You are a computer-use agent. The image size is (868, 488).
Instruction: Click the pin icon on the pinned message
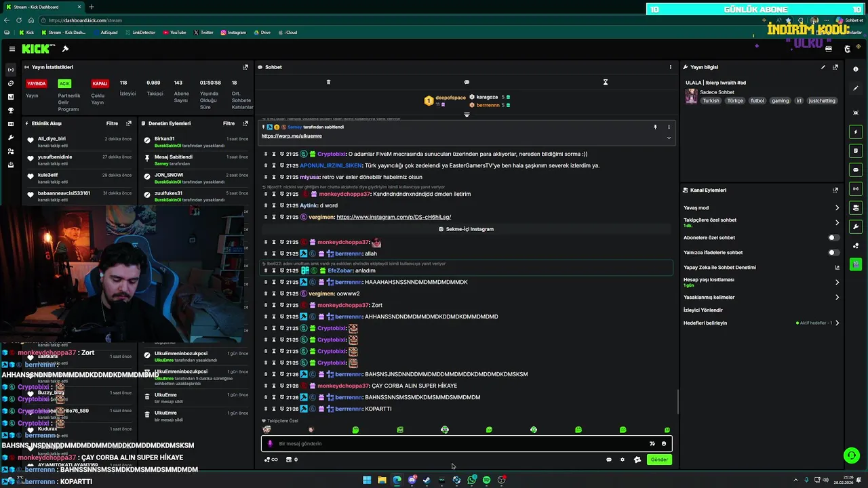point(655,127)
